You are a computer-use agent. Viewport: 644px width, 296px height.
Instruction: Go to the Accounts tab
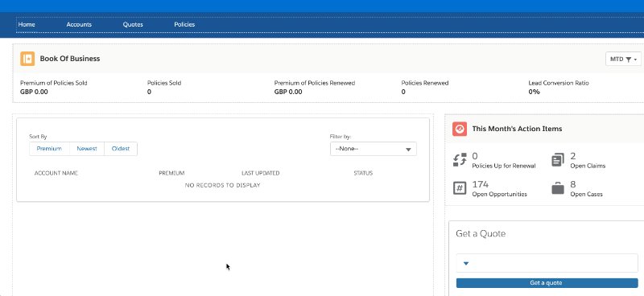tap(79, 25)
